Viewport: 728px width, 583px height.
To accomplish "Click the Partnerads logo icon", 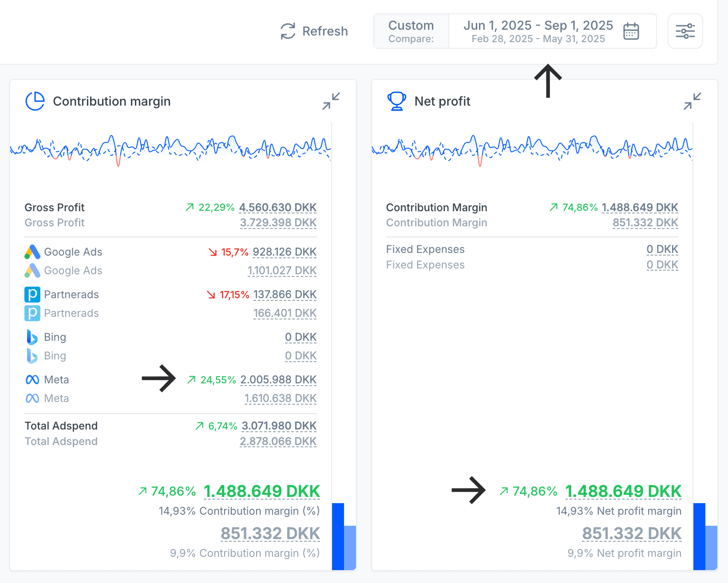I will (x=32, y=295).
